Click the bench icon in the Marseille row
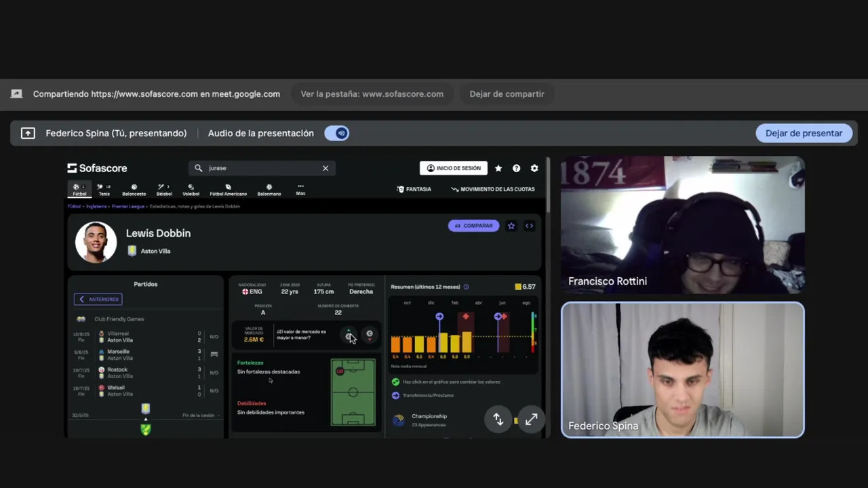This screenshot has width=868, height=488. 214,354
